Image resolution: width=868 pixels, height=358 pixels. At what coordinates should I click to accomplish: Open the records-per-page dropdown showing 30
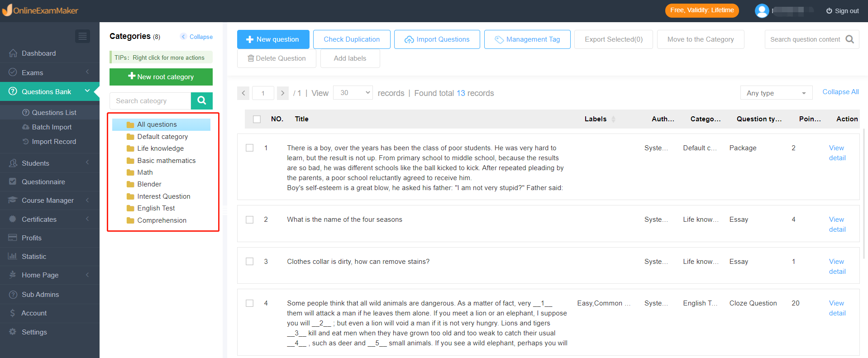point(353,93)
